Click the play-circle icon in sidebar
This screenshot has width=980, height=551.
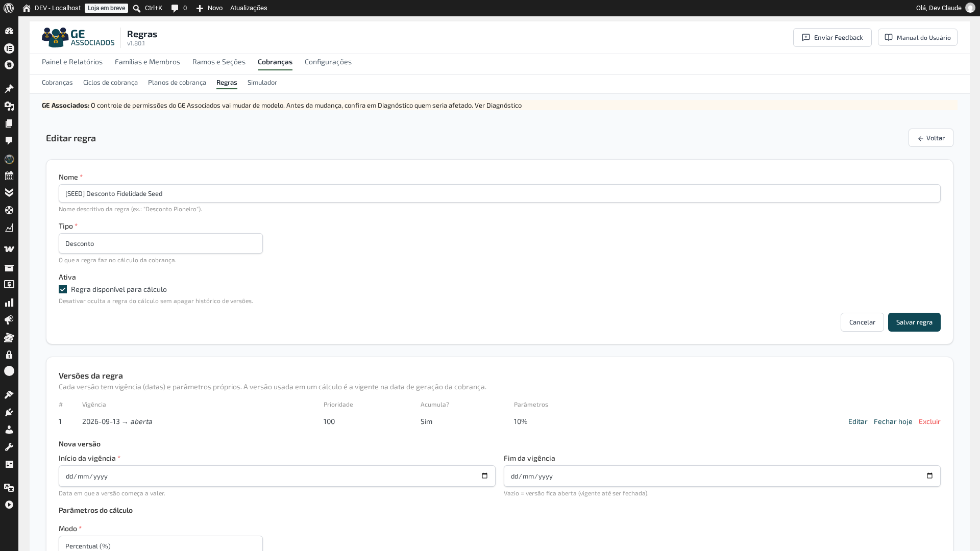pyautogui.click(x=9, y=505)
